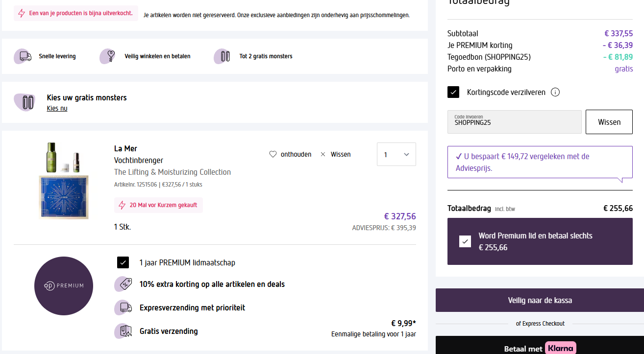
Task: Click Veilig naar de kassa button
Action: tap(540, 300)
